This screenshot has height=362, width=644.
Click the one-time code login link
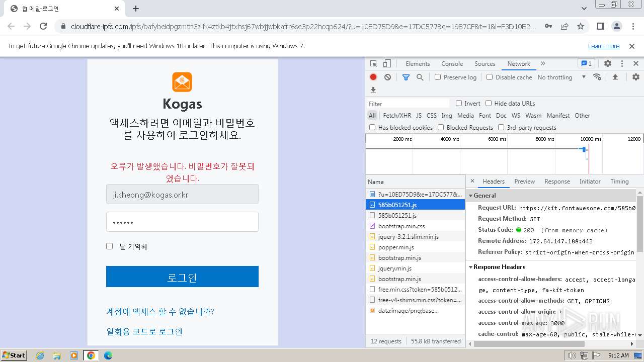tap(144, 332)
